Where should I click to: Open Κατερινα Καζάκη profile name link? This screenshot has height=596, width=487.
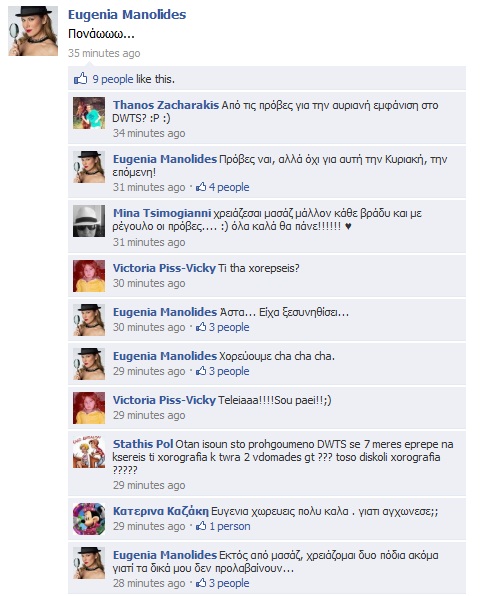[x=161, y=511]
